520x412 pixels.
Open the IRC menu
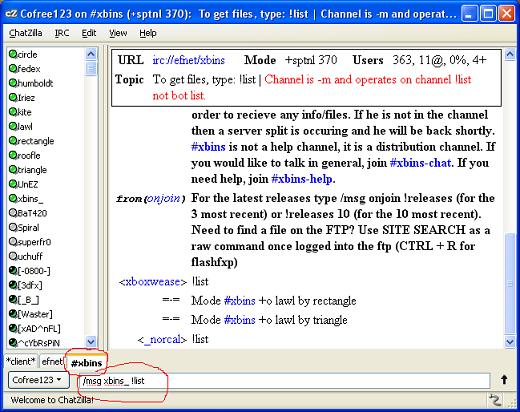[62, 33]
